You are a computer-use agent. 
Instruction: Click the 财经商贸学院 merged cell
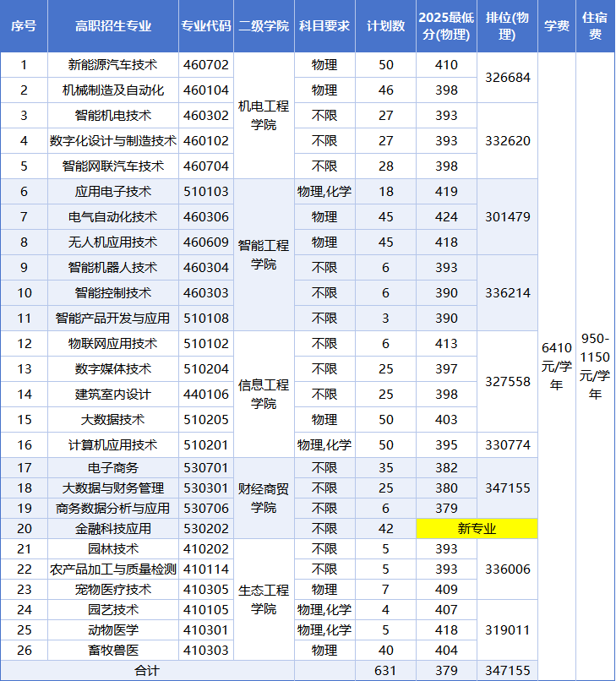[x=264, y=498]
